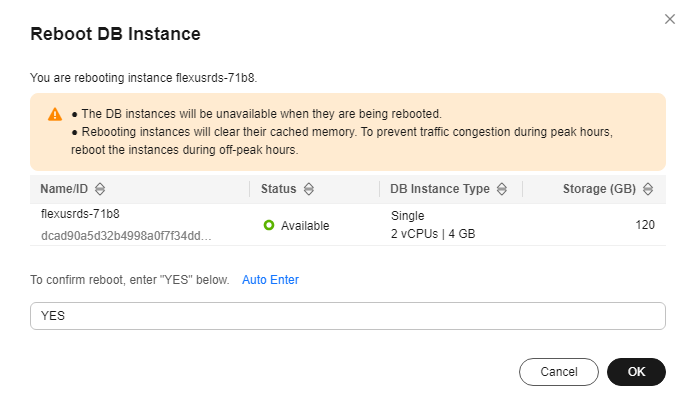Click the truncated instance ID dcad90a5d32b…
Screen dimensions: 695x412
125,236
